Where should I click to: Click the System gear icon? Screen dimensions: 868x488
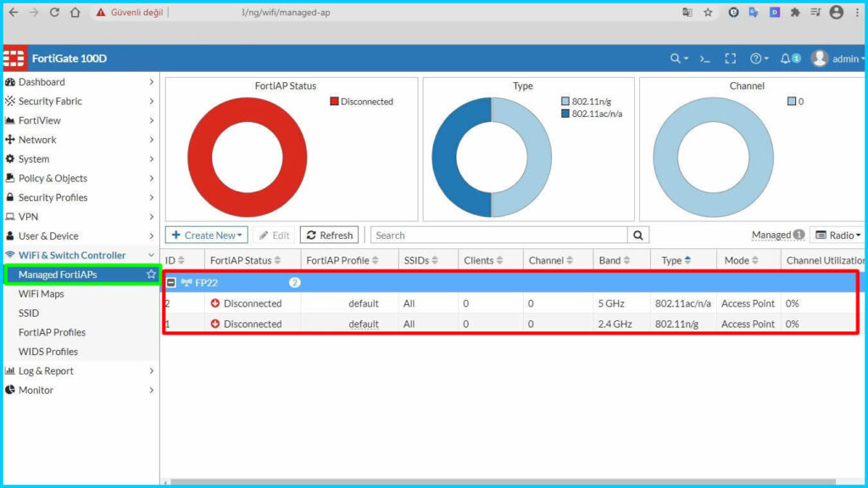pos(10,158)
